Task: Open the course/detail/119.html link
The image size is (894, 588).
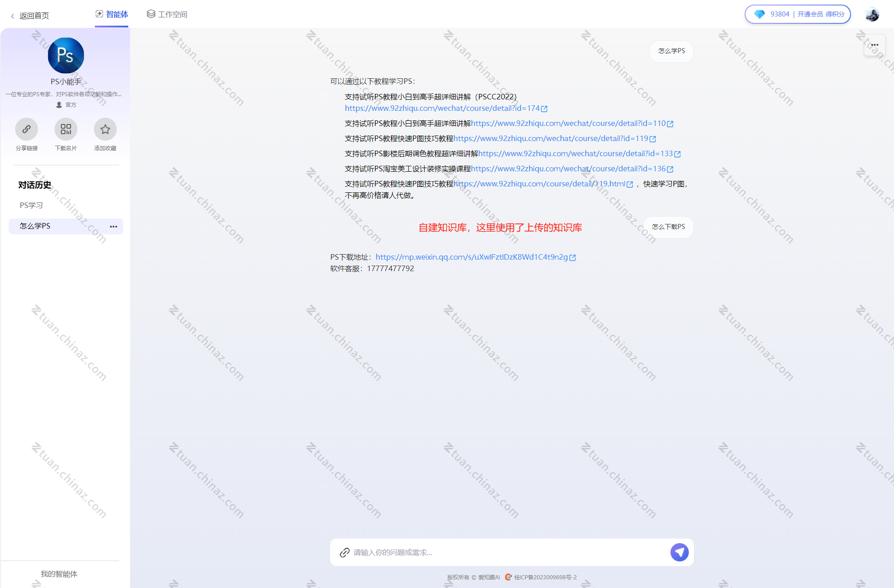Action: pos(540,184)
